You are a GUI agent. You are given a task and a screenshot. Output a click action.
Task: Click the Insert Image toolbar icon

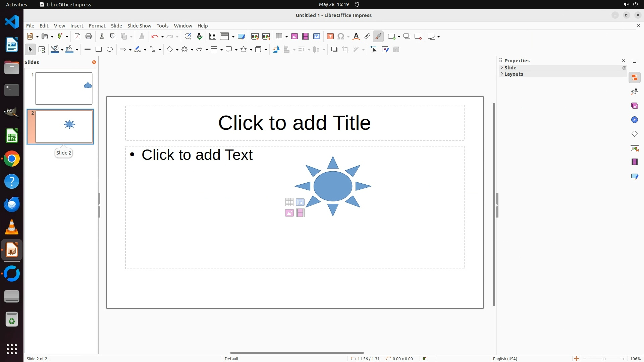coord(294,37)
